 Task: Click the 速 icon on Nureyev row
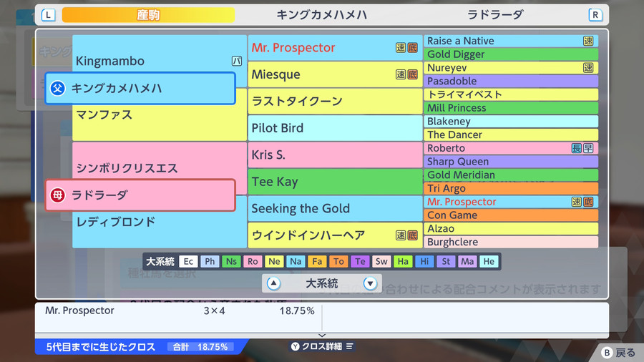click(x=588, y=68)
